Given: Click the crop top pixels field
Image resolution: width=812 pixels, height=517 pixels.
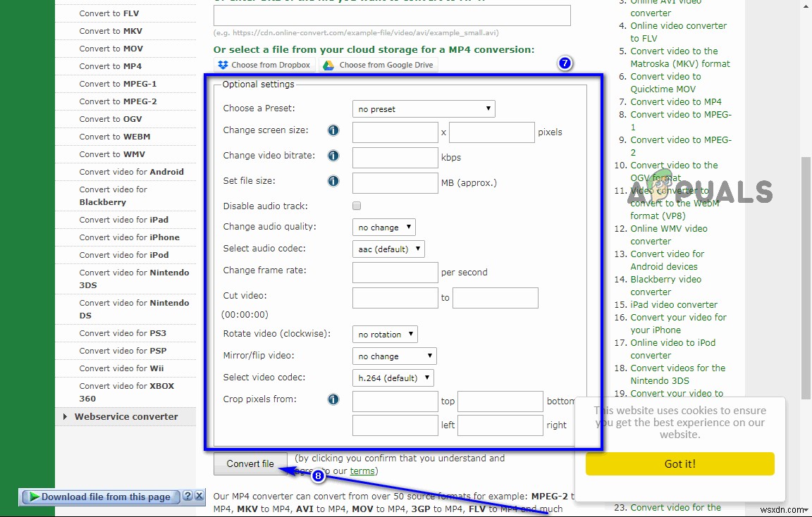Looking at the screenshot, I should coord(395,401).
